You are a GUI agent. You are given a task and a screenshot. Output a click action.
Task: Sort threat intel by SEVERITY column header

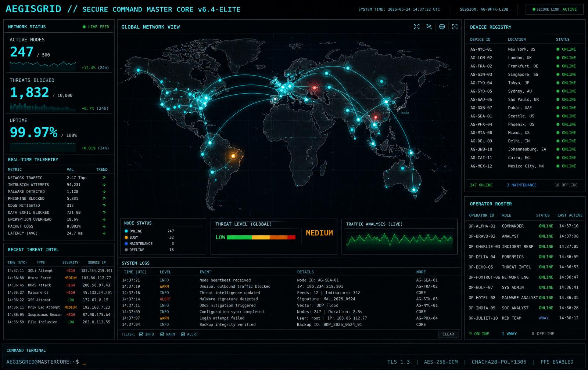coord(70,262)
